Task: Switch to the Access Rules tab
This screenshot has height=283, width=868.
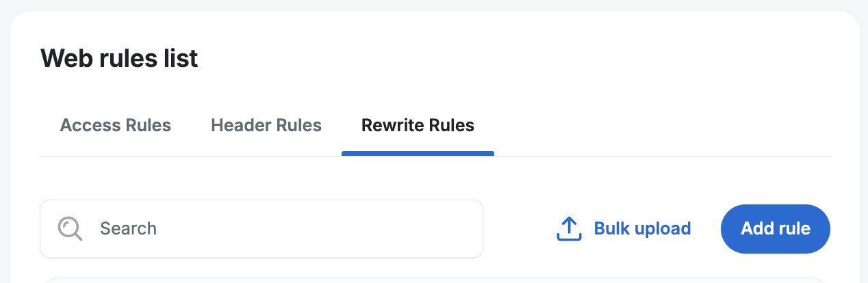Action: pyautogui.click(x=116, y=126)
